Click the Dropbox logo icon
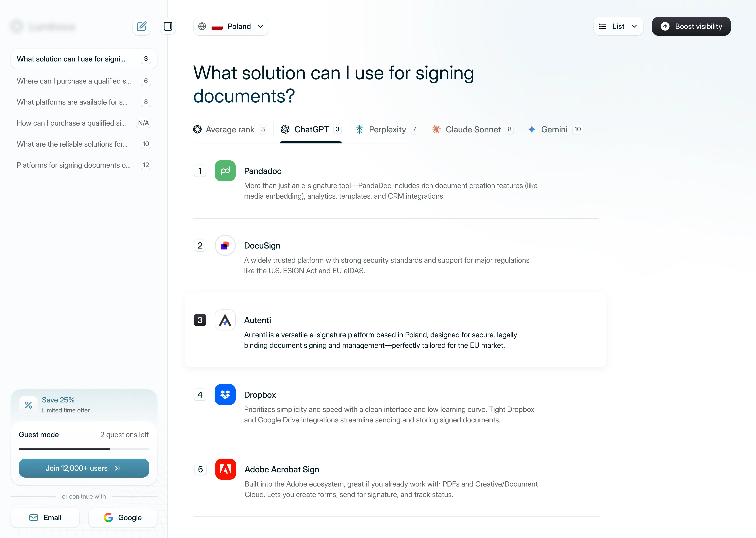756x538 pixels. [225, 395]
